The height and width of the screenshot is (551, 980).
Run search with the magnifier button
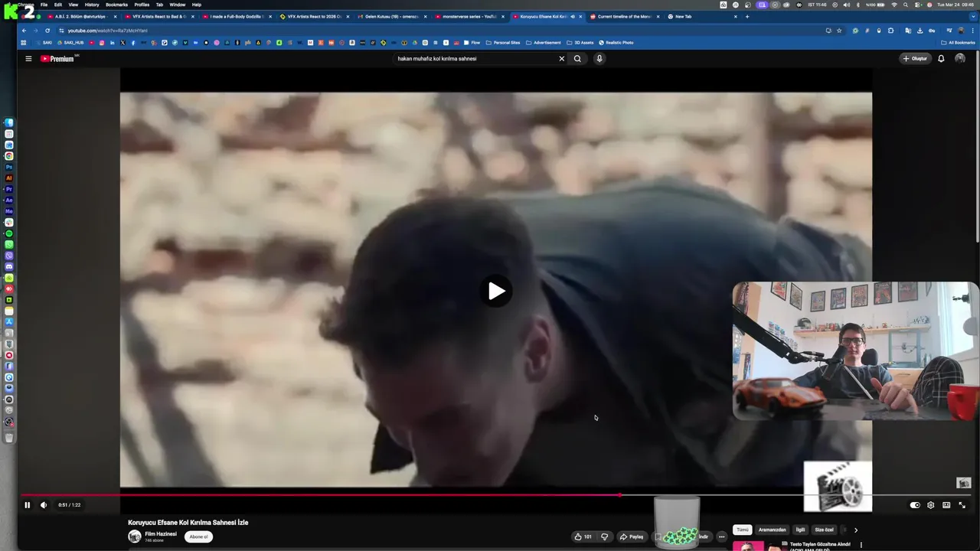(578, 58)
